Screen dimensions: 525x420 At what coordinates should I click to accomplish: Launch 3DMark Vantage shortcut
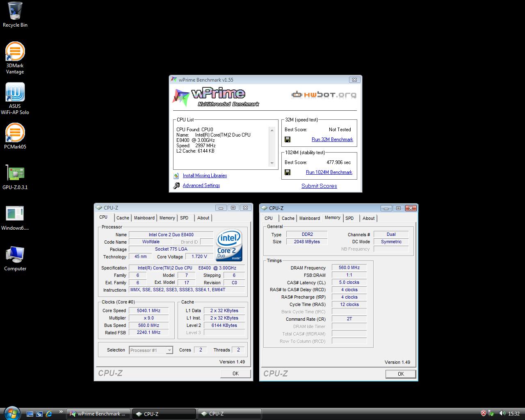point(15,58)
